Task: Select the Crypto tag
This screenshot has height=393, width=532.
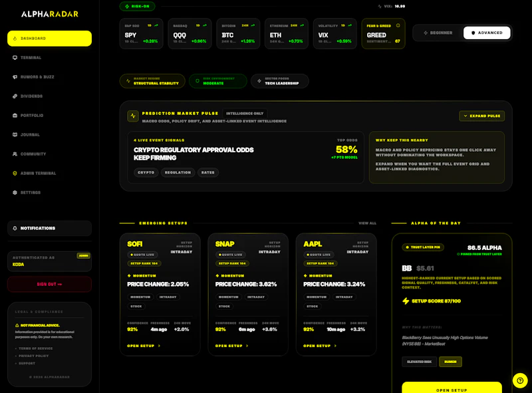Action: point(146,172)
